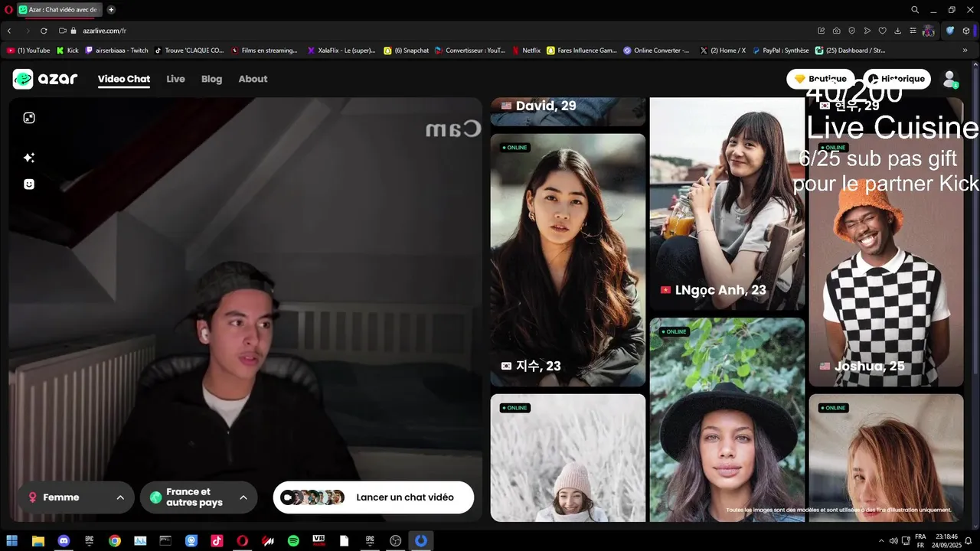Open the Fares Influence Gam... bookmark
This screenshot has height=551, width=980.
coord(582,51)
